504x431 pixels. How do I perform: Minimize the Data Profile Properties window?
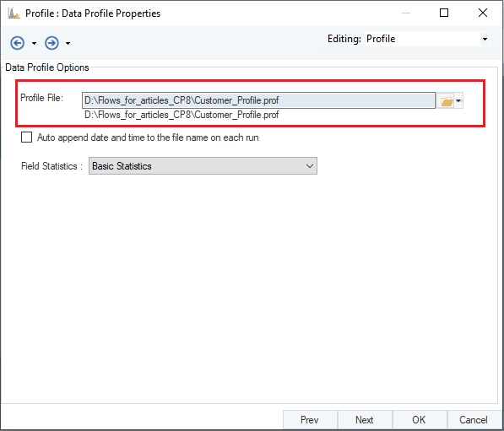tap(406, 13)
